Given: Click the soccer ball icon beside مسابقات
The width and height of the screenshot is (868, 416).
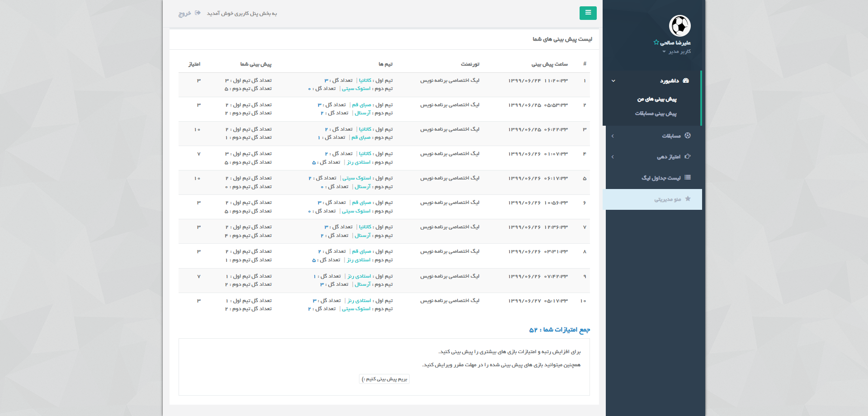Looking at the screenshot, I should [688, 136].
